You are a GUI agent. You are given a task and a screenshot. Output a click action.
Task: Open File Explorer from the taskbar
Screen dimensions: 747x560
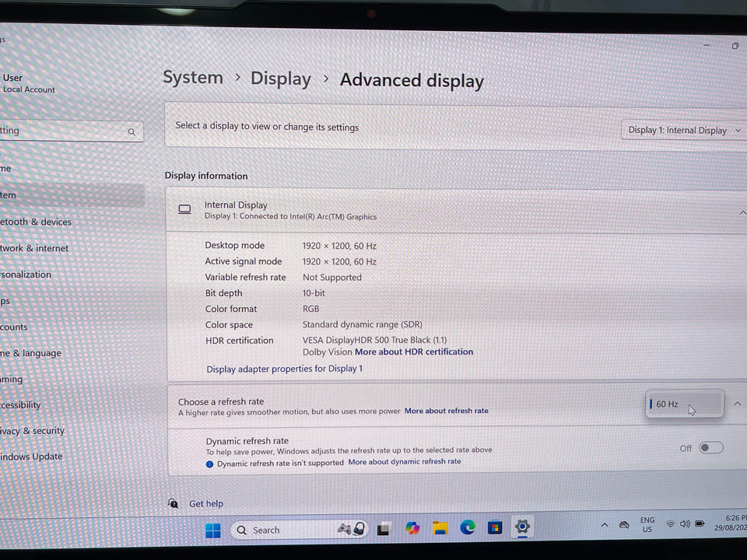[440, 527]
